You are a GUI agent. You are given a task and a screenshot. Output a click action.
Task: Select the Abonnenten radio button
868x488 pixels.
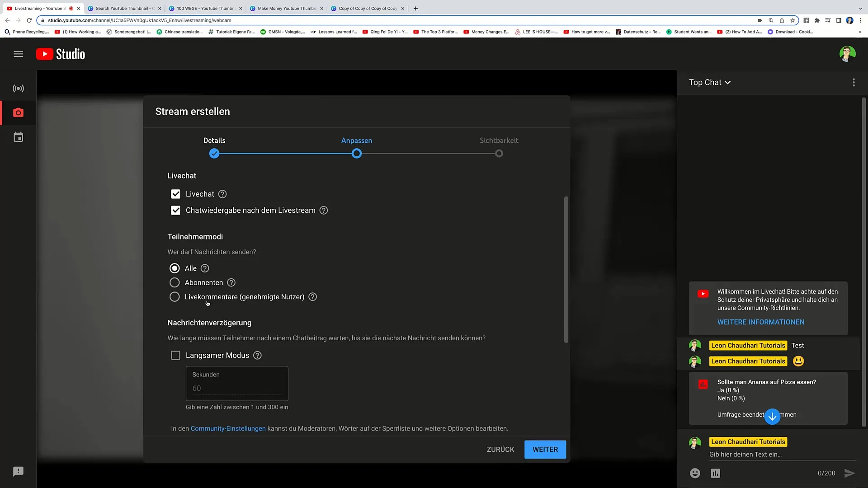pyautogui.click(x=175, y=283)
